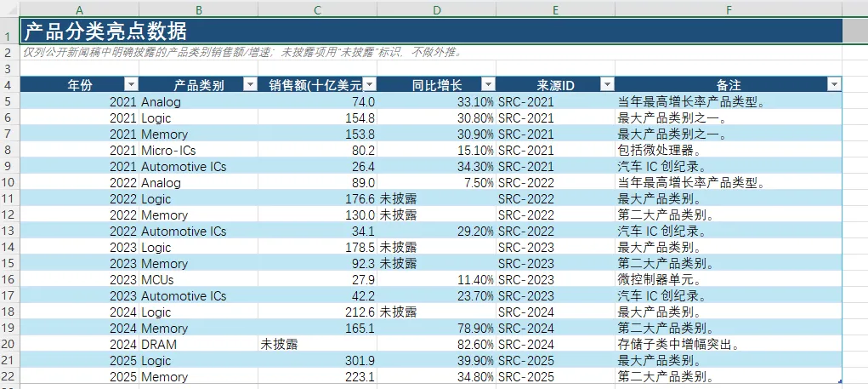Select the note 存储子类中增幅突出。
This screenshot has height=389, width=868.
[x=729, y=344]
